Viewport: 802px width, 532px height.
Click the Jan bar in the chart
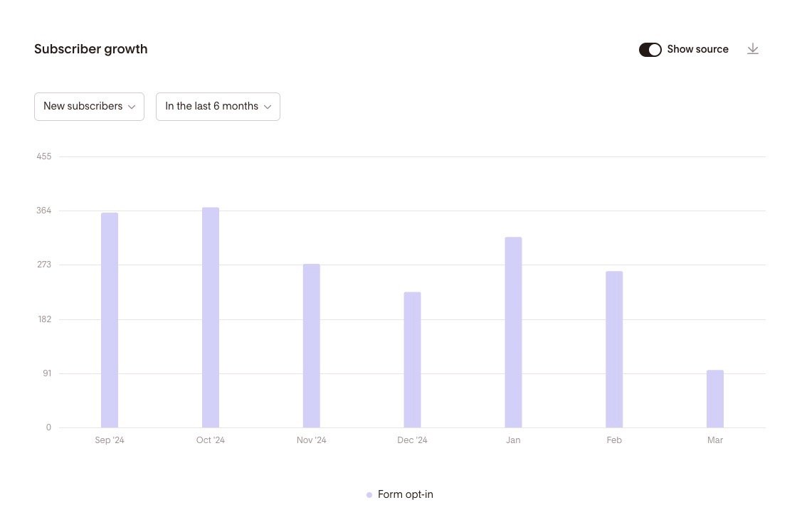(x=513, y=332)
